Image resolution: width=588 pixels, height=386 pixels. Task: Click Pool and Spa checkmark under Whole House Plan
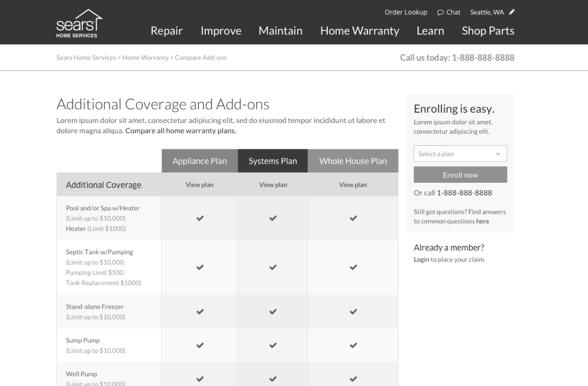pos(353,218)
